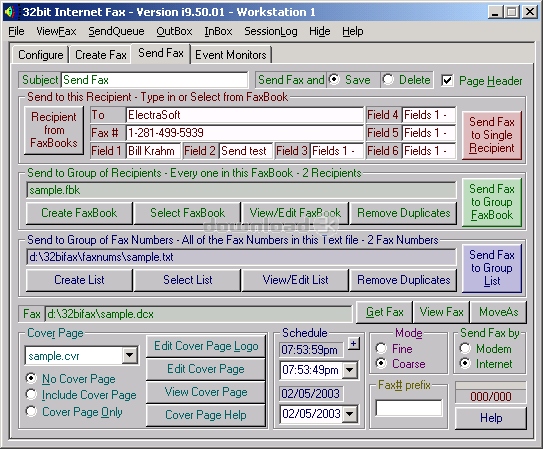Click the Subject text field
Screen dimensions: 543x449
click(x=155, y=80)
